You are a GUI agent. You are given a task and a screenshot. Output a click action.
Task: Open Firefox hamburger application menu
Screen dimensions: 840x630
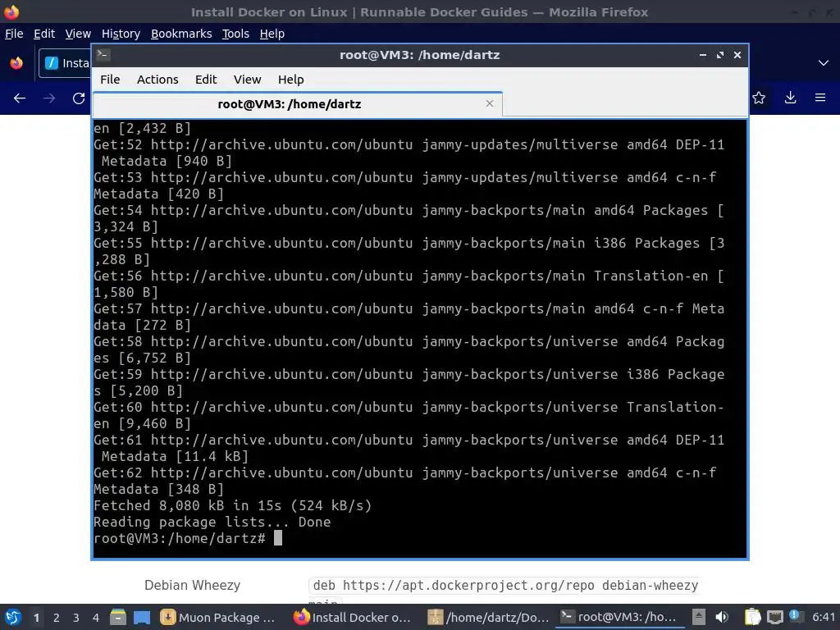[820, 98]
